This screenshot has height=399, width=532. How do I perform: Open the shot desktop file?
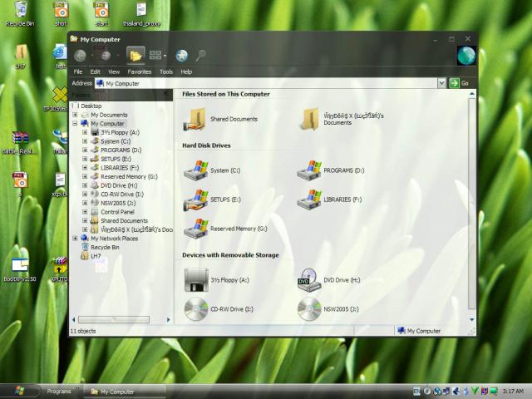61,13
